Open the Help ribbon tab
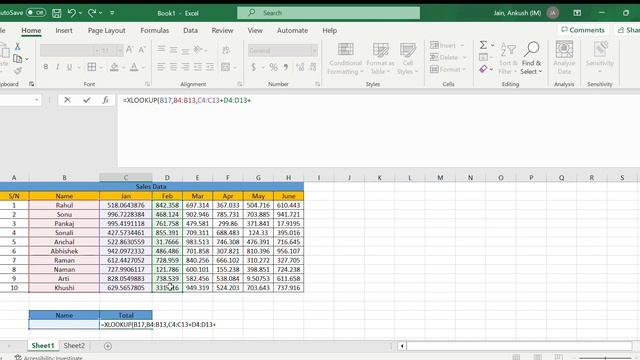 click(x=329, y=31)
